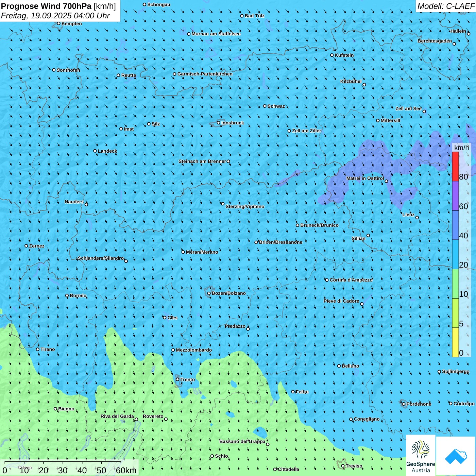Click the 'Cortina d'Ampezzo' label

351,280
